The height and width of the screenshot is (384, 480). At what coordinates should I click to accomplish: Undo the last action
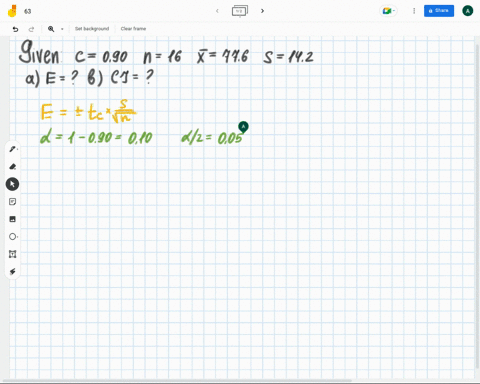(x=15, y=29)
